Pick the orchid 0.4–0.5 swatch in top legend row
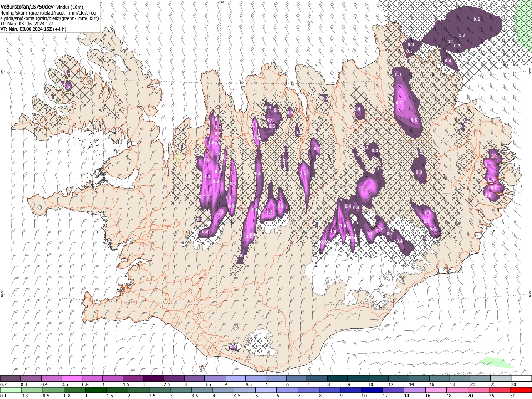 51,379
